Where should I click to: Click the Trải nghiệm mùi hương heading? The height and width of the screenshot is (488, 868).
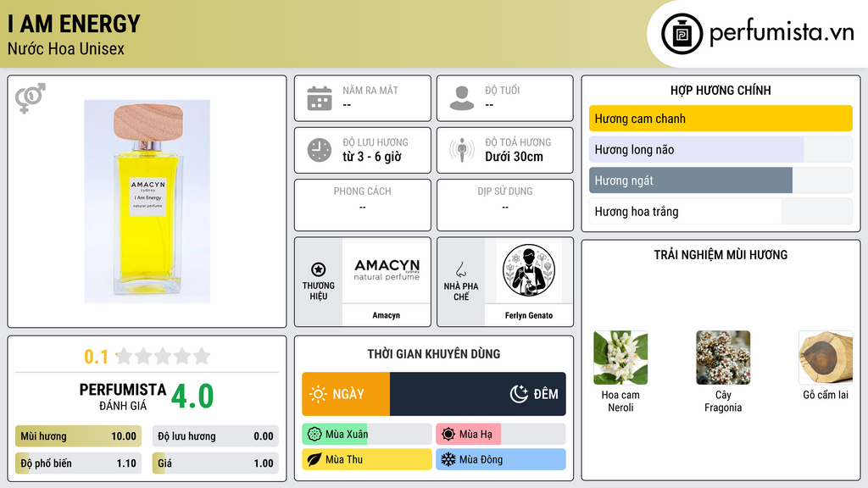pos(721,255)
